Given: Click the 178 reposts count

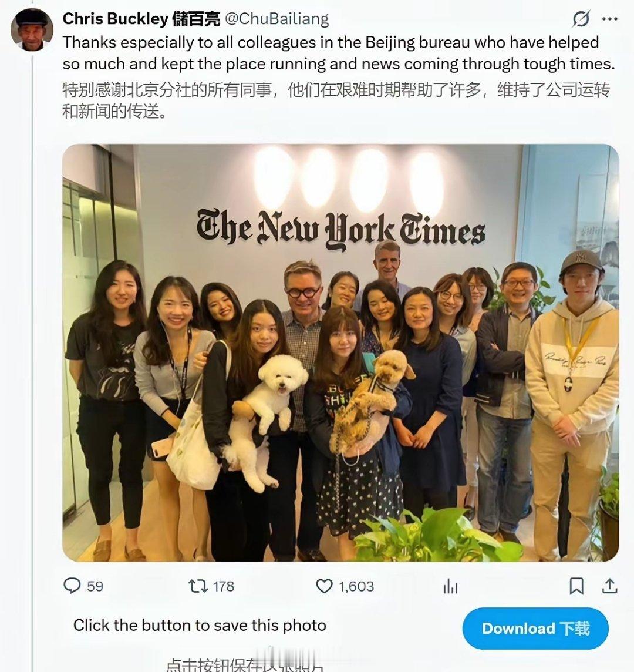Looking at the screenshot, I should (x=224, y=586).
